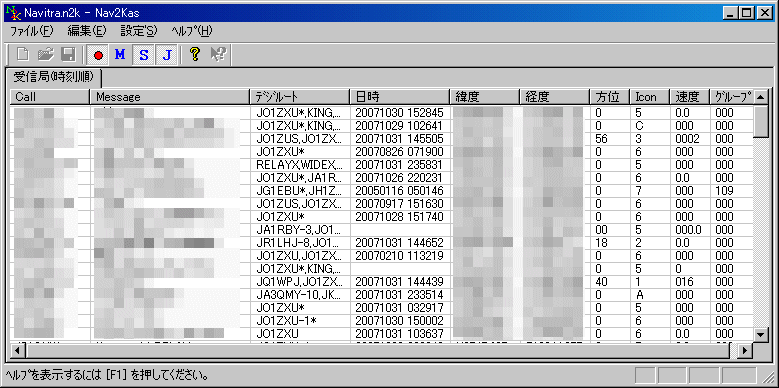The height and width of the screenshot is (388, 779).
Task: Select the 受信局(時刻順) tab
Action: (x=54, y=77)
